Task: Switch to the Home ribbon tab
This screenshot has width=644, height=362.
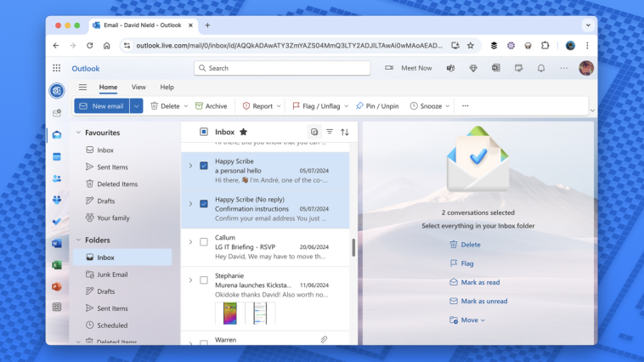Action: [x=108, y=88]
